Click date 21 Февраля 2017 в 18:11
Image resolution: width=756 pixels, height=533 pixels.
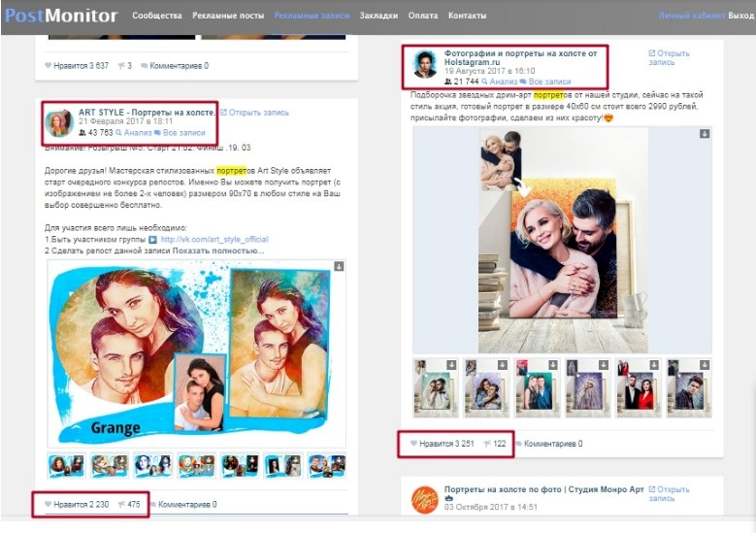pos(125,121)
